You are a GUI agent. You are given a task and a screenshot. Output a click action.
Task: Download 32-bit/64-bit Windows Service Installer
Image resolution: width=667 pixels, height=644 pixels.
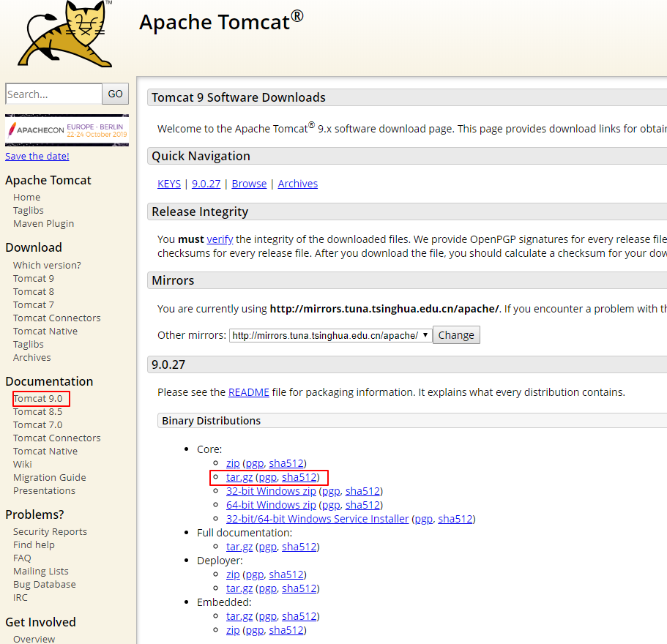317,519
